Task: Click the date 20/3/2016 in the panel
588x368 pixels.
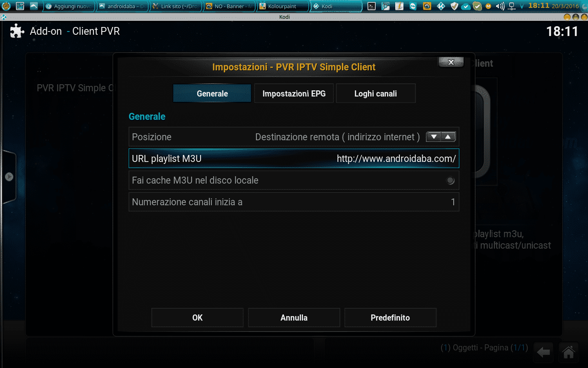Action: [565, 6]
